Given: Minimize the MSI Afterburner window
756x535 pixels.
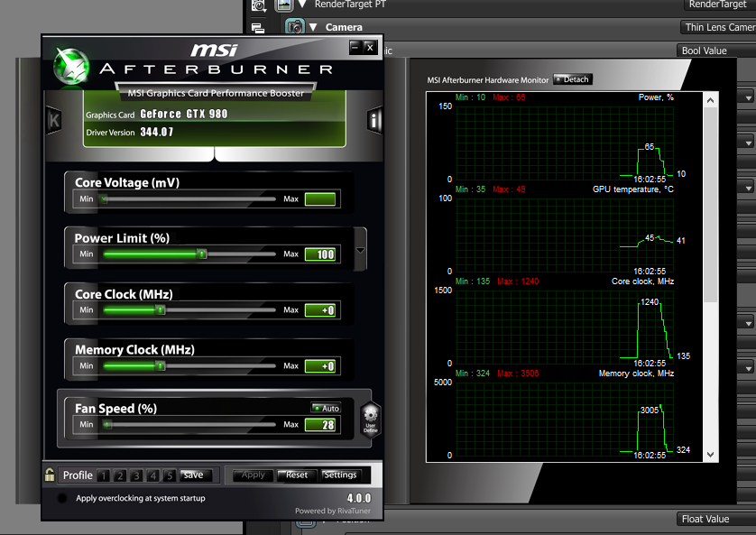Looking at the screenshot, I should (x=355, y=47).
